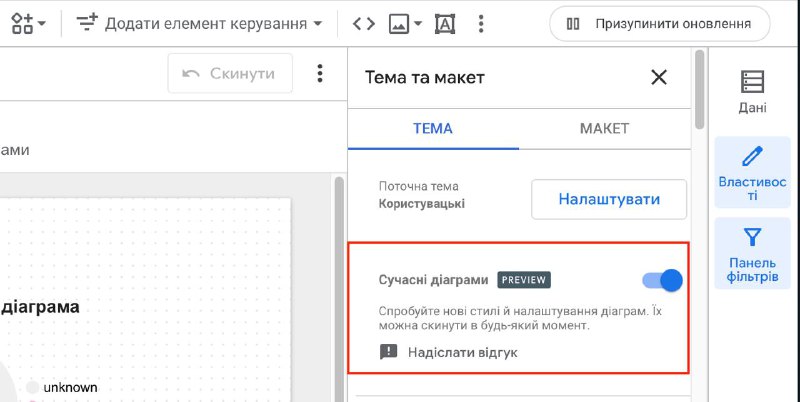Switch to the 'ТЕМА' tab
800x402 pixels.
coord(433,128)
